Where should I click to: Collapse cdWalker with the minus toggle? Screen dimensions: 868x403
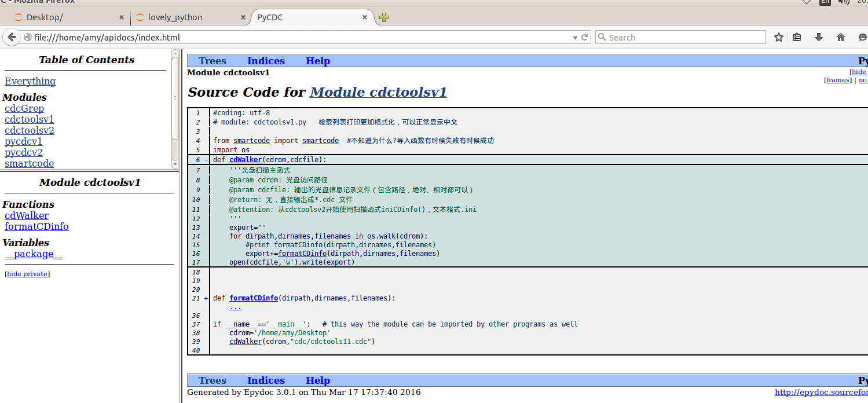206,160
